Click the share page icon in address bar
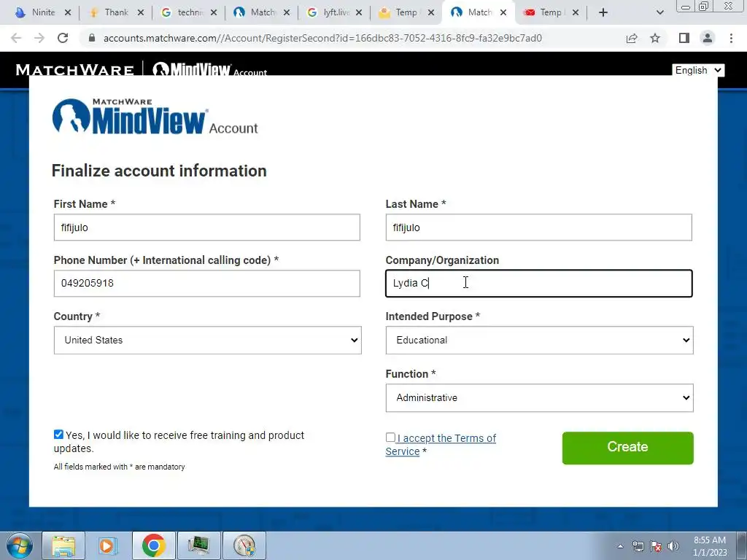The height and width of the screenshot is (560, 747). [x=632, y=38]
